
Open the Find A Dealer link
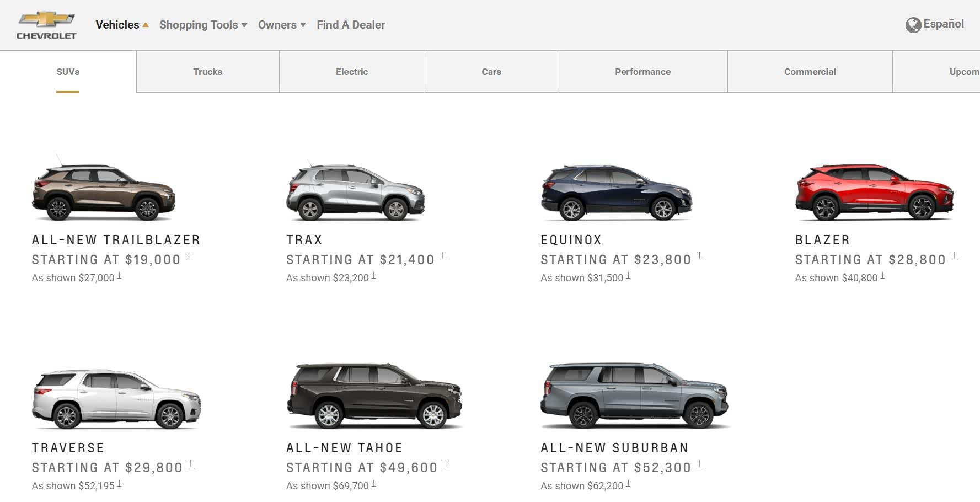(351, 25)
